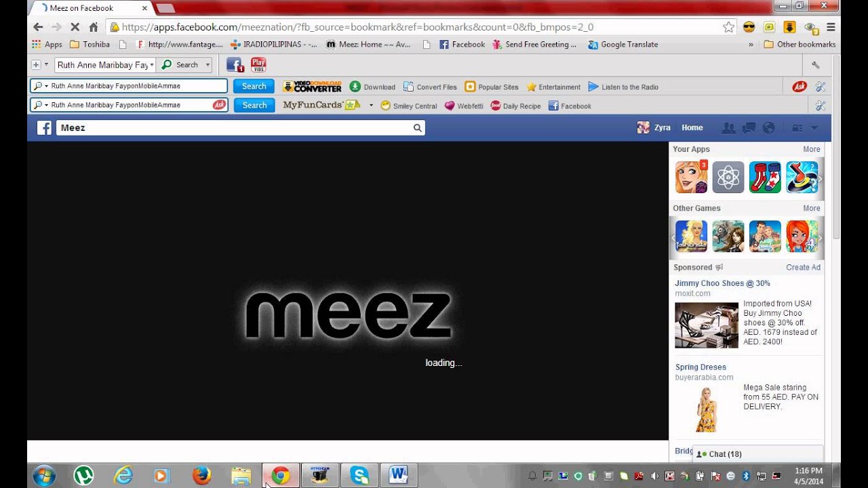Expand the Ruth Anne Maribbay search history dropdown
The image size is (868, 488).
152,65
